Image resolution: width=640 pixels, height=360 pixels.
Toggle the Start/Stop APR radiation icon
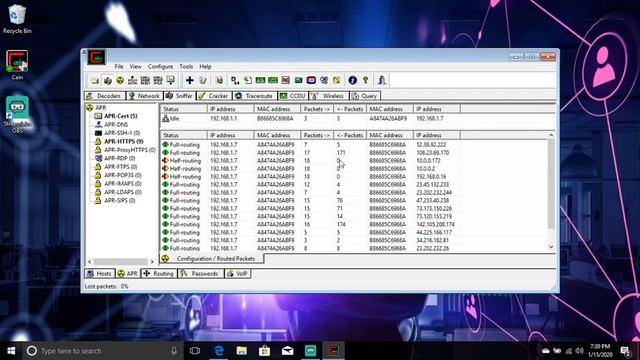[x=120, y=80]
